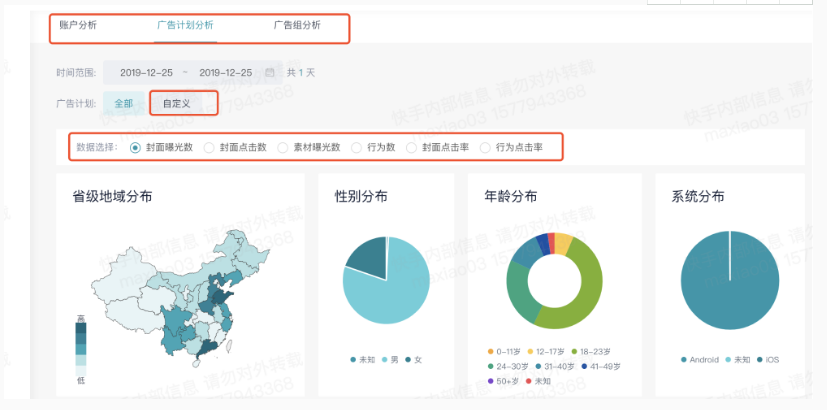Toggle the Android system legend item
The height and width of the screenshot is (410, 827).
[x=699, y=360]
